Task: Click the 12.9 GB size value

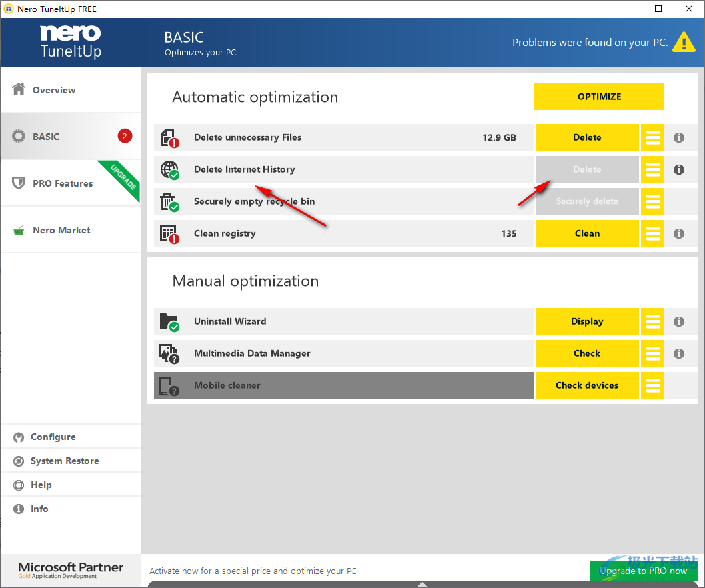Action: click(499, 137)
